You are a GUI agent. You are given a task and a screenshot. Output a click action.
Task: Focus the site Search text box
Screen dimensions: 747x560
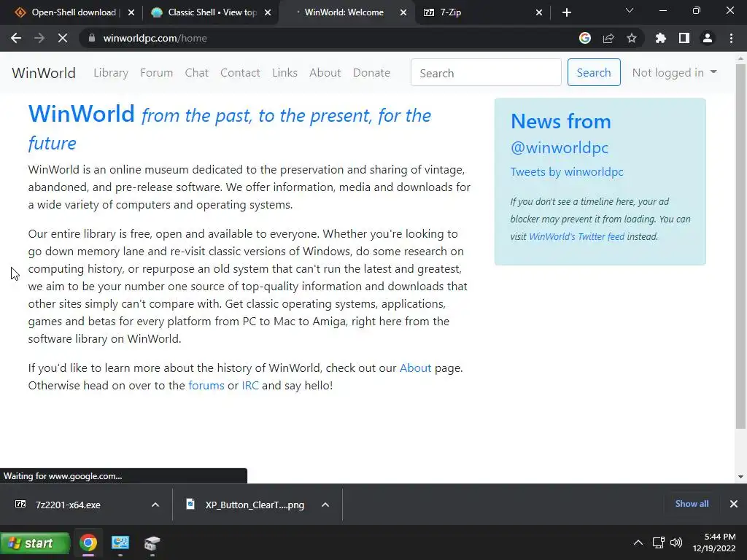(x=486, y=72)
